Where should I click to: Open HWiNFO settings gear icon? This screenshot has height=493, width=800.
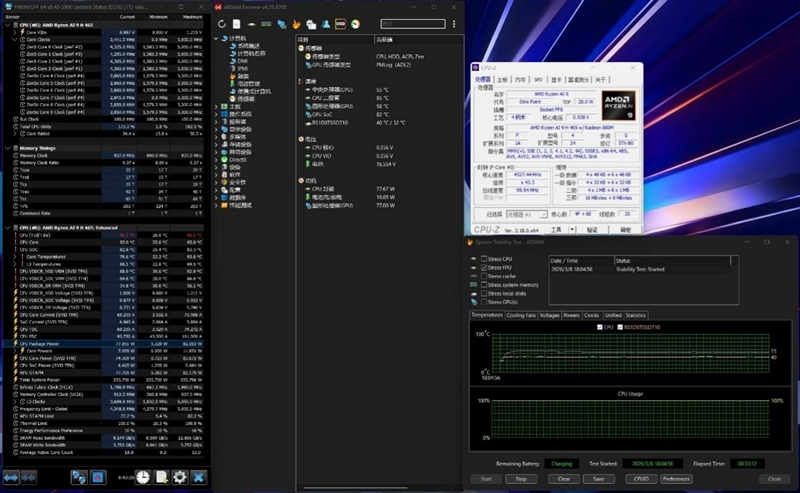coord(180,477)
